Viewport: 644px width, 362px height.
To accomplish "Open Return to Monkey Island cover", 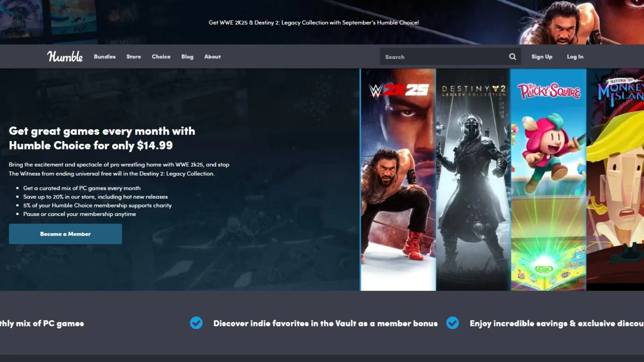I will tap(615, 180).
